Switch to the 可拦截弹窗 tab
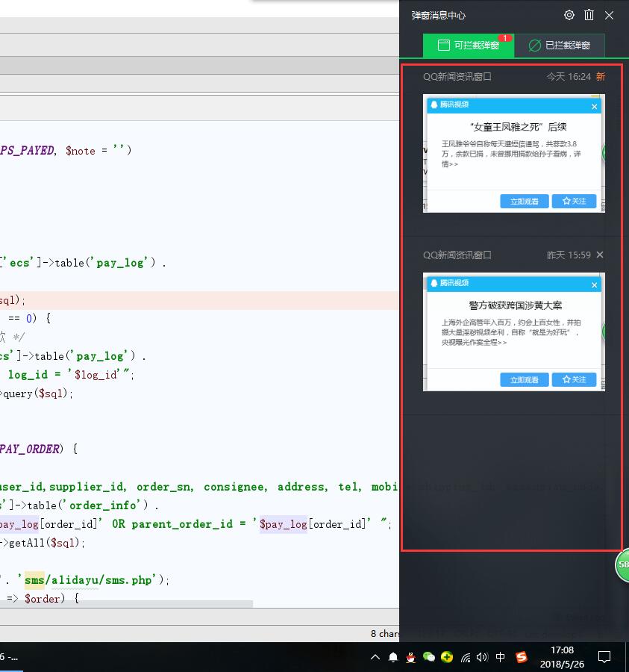The height and width of the screenshot is (672, 629). (468, 46)
